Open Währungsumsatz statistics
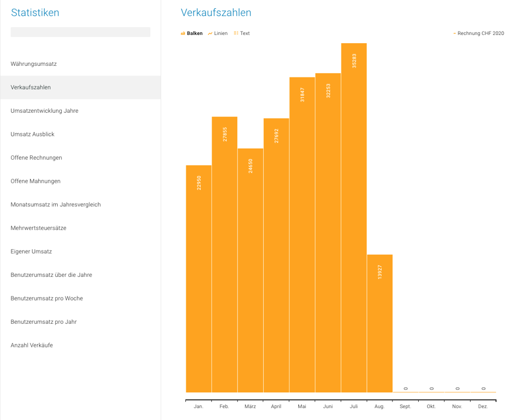 [x=33, y=64]
